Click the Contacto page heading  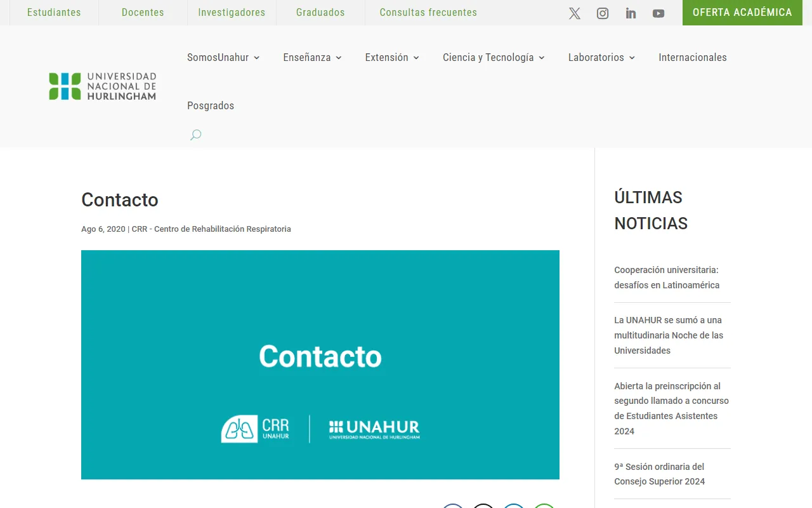[120, 199]
